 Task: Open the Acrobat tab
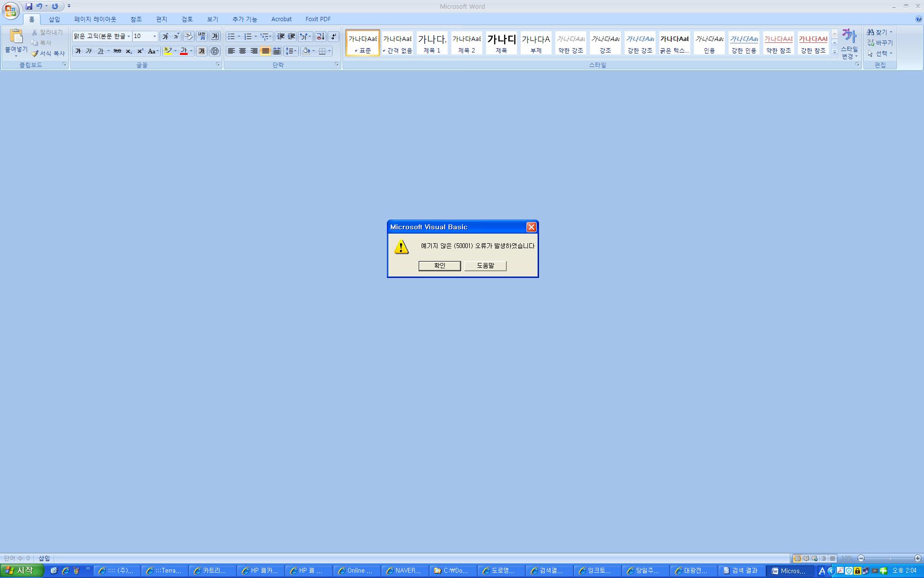pyautogui.click(x=282, y=19)
